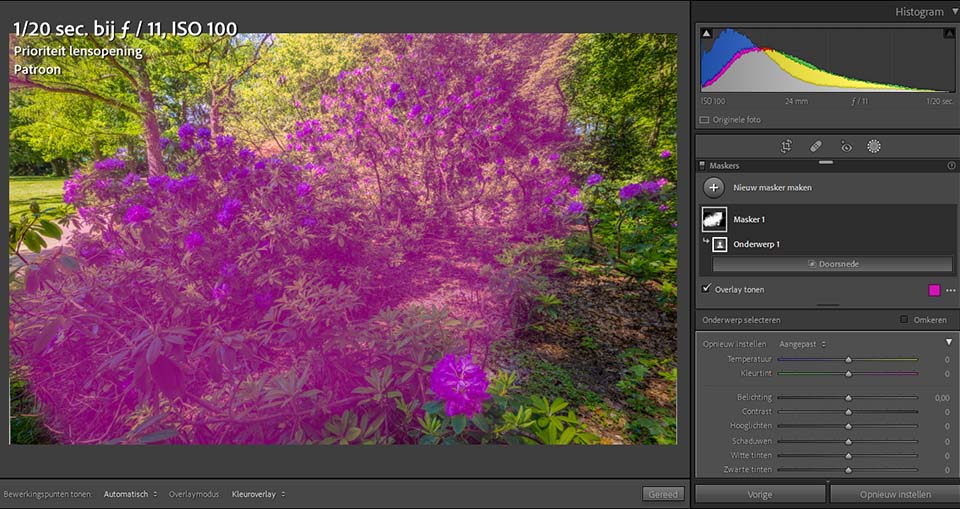The image size is (960, 509).
Task: Click the magenta overlay color swatch
Action: (x=934, y=290)
